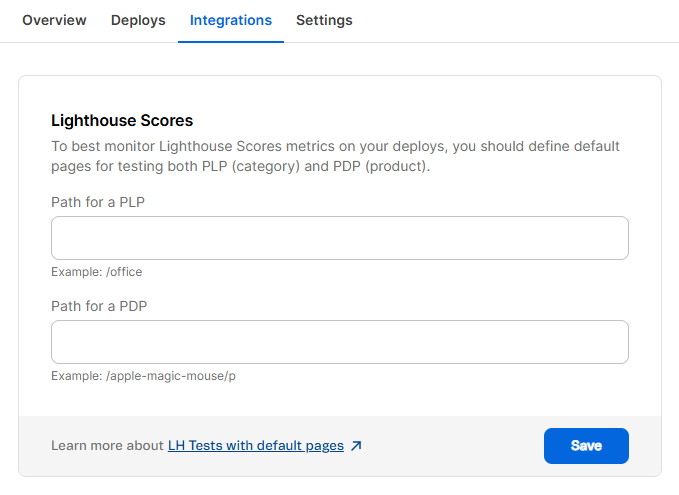
Task: Click the gray footer bar left of Save
Action: point(450,446)
